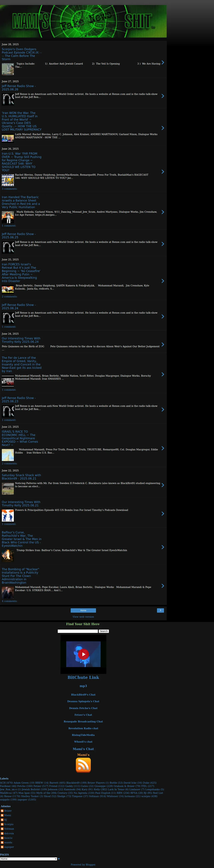Image resolution: width=214 pixels, height=868 pixels.
Task: Open Mami's Chat link
Action: (x=83, y=749)
